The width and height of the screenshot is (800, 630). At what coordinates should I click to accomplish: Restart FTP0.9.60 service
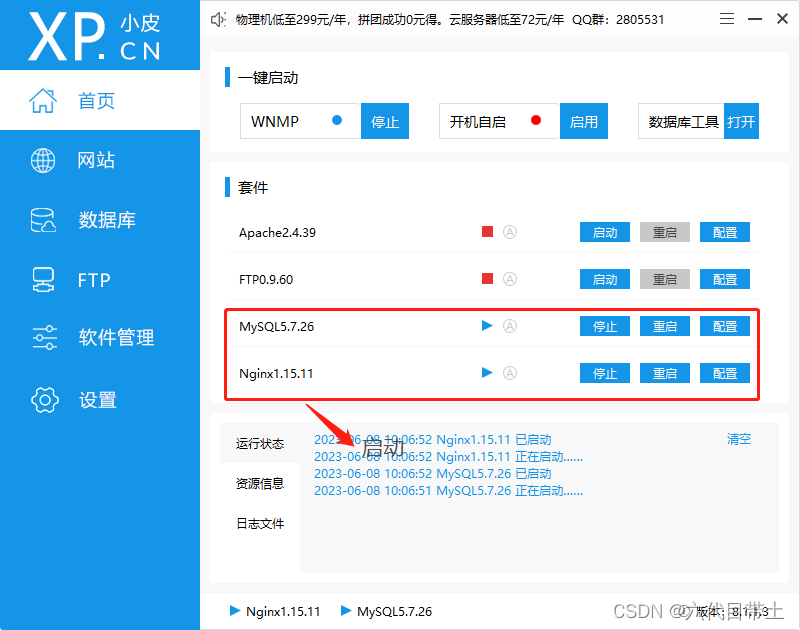pos(665,279)
